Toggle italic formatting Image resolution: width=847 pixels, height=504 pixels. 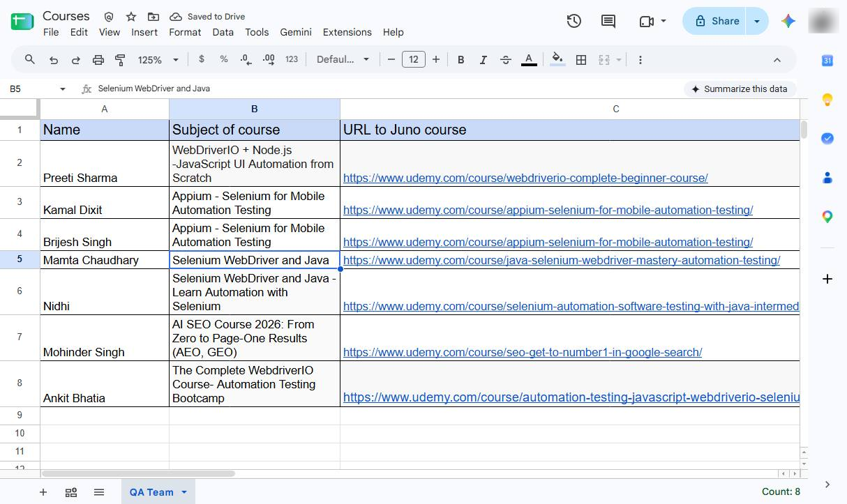pos(483,60)
